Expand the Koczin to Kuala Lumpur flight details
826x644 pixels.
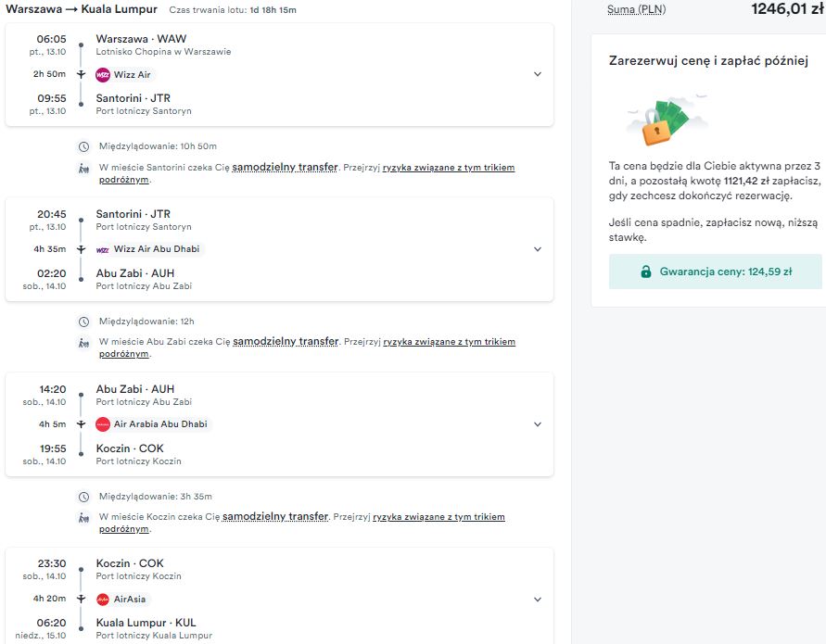[x=538, y=600]
